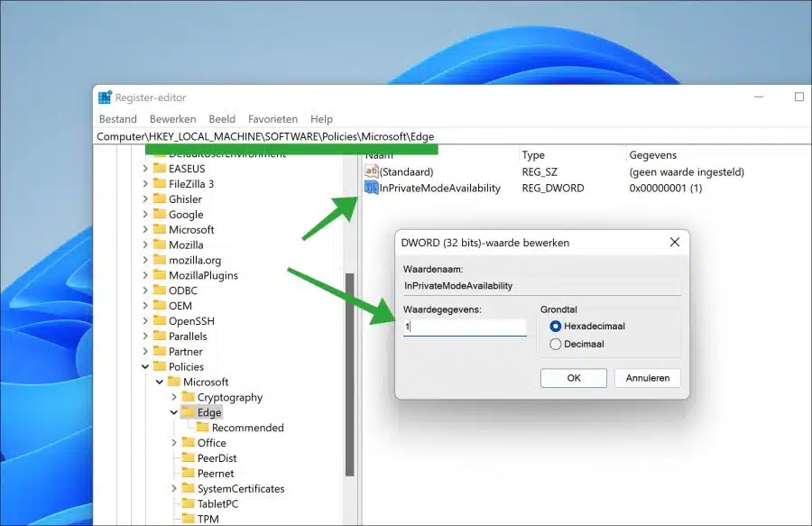Click the FileZilla 3 folder icon

160,183
